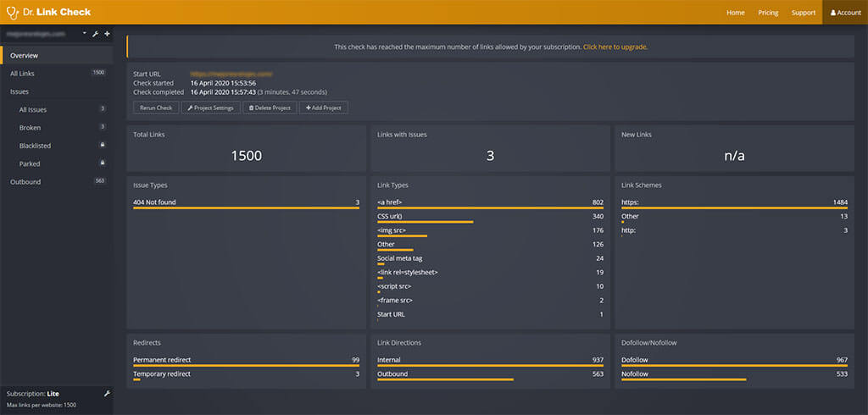This screenshot has width=868, height=415.
Task: Click the 404 Not found issue row
Action: pyautogui.click(x=247, y=203)
